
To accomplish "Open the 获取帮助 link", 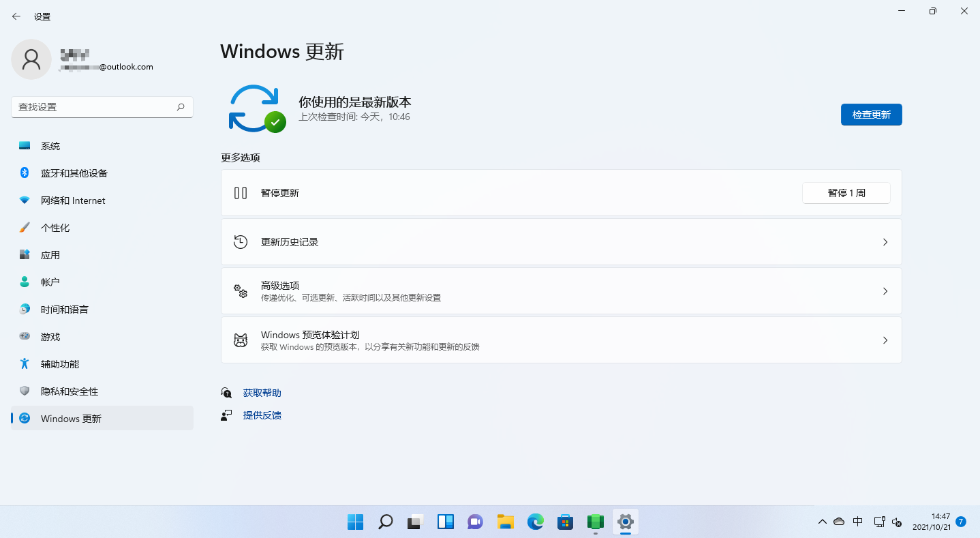I will coord(262,393).
